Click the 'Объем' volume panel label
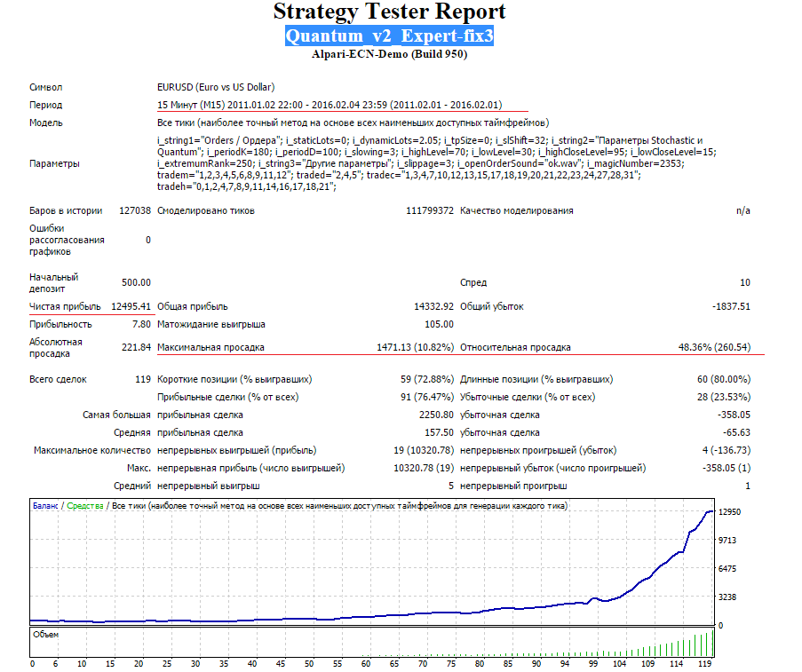This screenshot has width=802, height=672. (x=45, y=635)
